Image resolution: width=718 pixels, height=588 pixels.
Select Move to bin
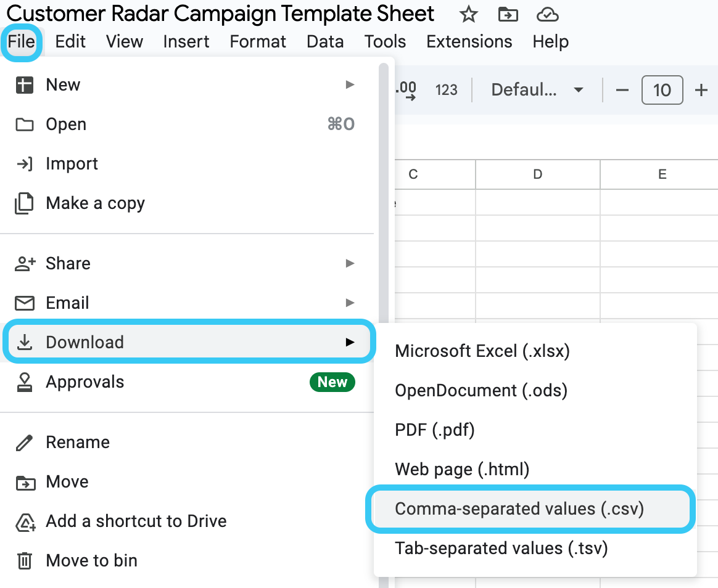[187, 560]
